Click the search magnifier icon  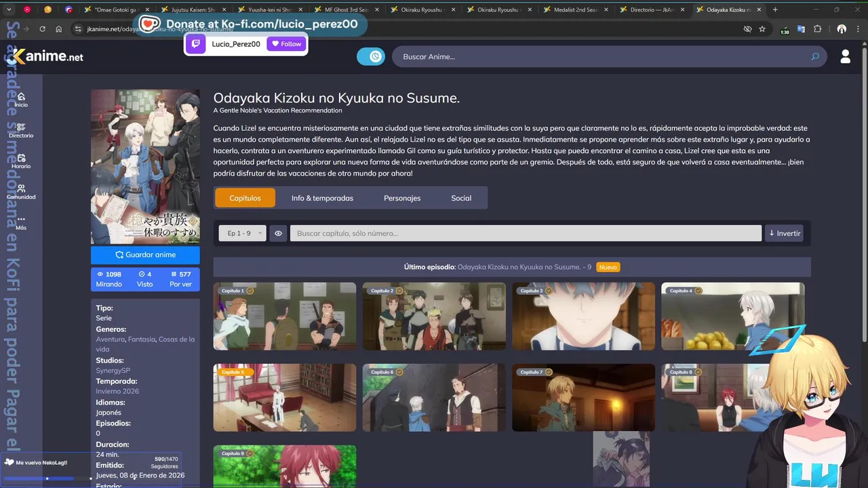click(x=815, y=56)
